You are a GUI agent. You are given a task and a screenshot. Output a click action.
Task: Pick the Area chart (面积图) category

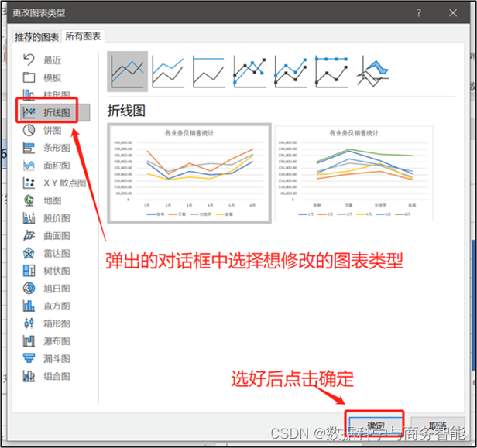coord(47,166)
